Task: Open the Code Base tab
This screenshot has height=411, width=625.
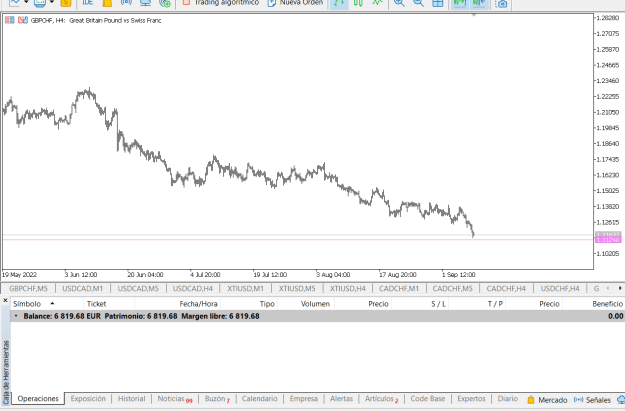Action: tap(428, 399)
